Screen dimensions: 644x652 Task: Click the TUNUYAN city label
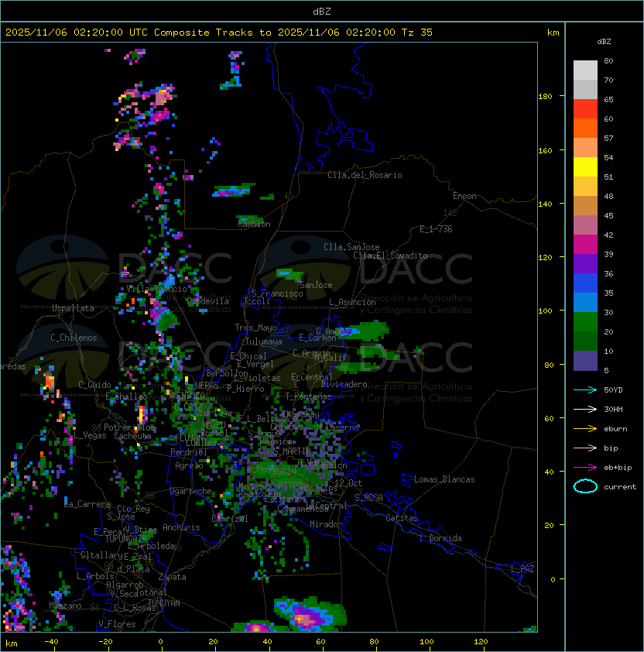(164, 603)
